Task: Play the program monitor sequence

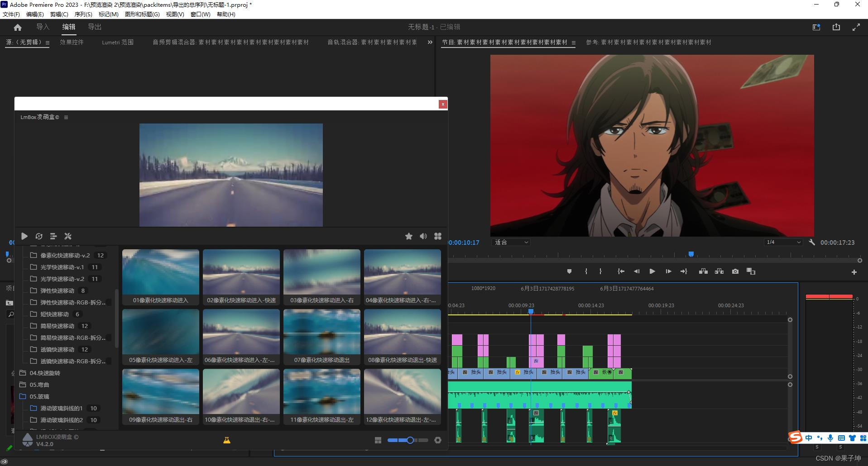Action: point(652,271)
